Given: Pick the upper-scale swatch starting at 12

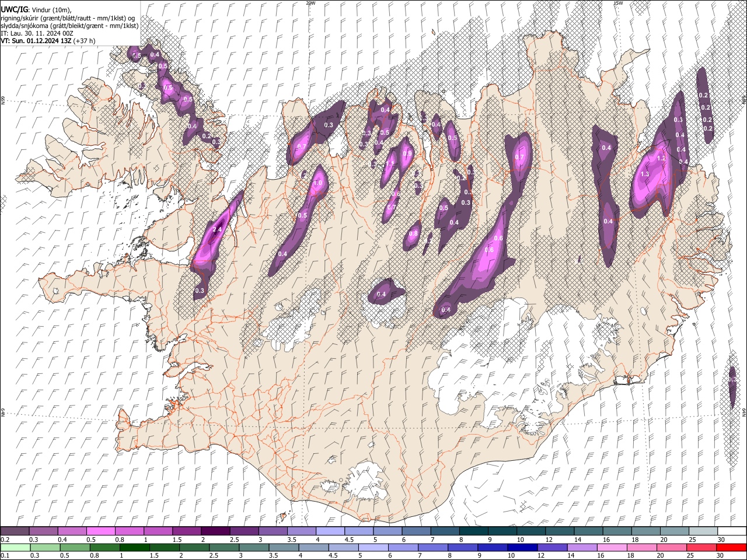Looking at the screenshot, I should [559, 531].
